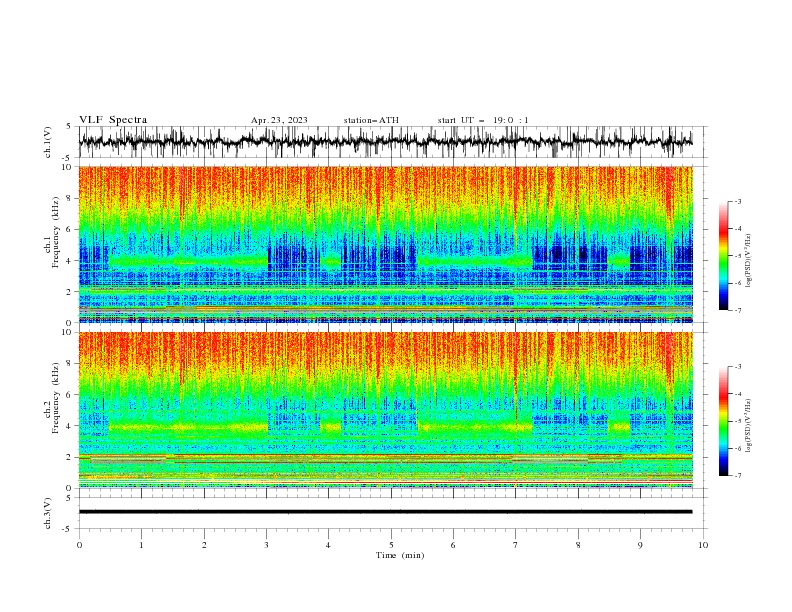The width and height of the screenshot is (792, 612).
Task: Click the "VLF Spectra" title text
Action: 113,120
